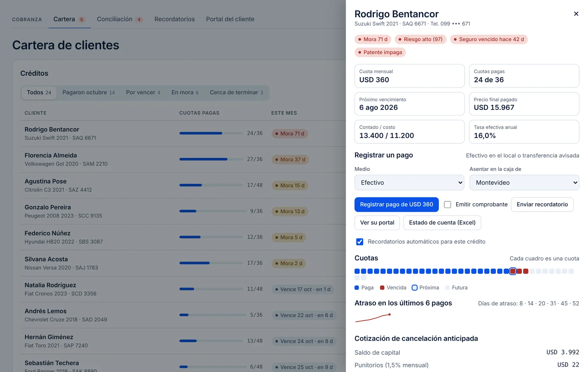588x372 pixels.
Task: Open the Portal del cliente tab
Action: [x=230, y=19]
